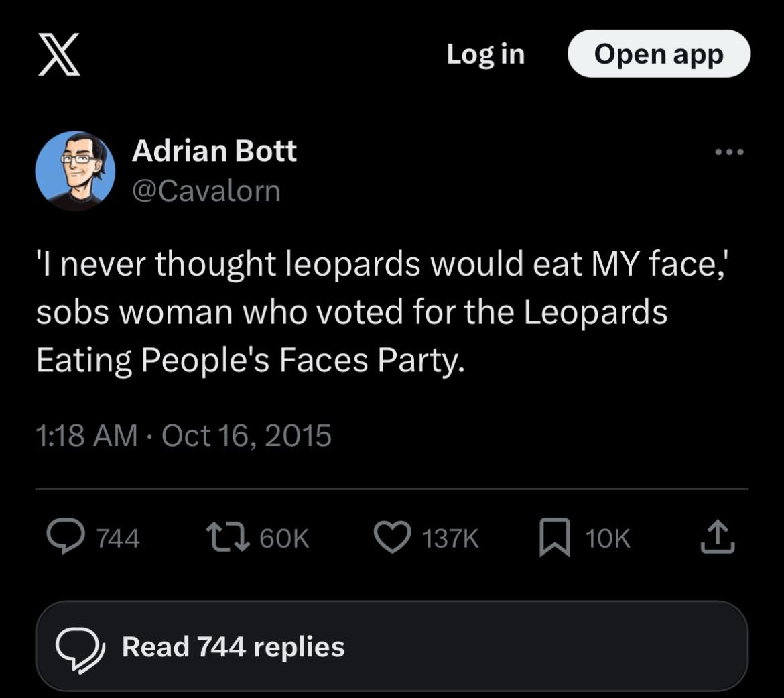Click the Adrian Bott display name

tap(214, 150)
